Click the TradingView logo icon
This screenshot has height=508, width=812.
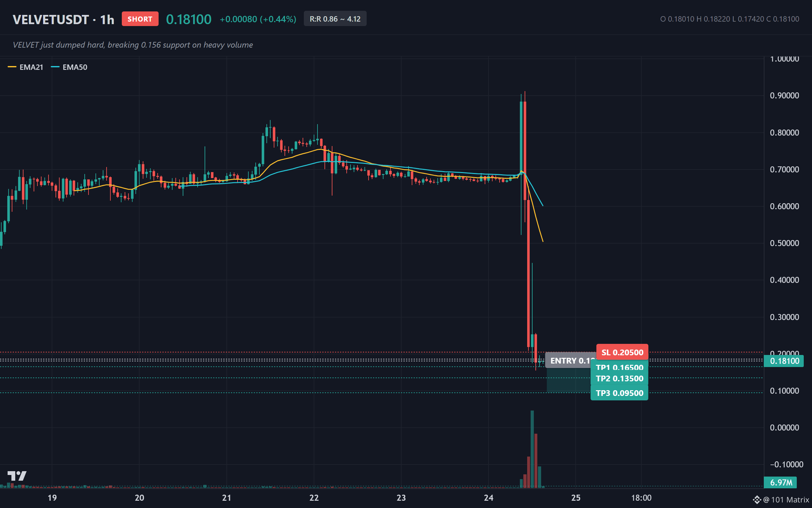point(17,476)
